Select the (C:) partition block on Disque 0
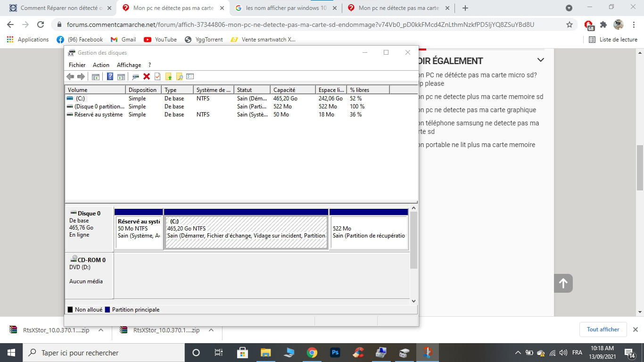 click(246, 232)
